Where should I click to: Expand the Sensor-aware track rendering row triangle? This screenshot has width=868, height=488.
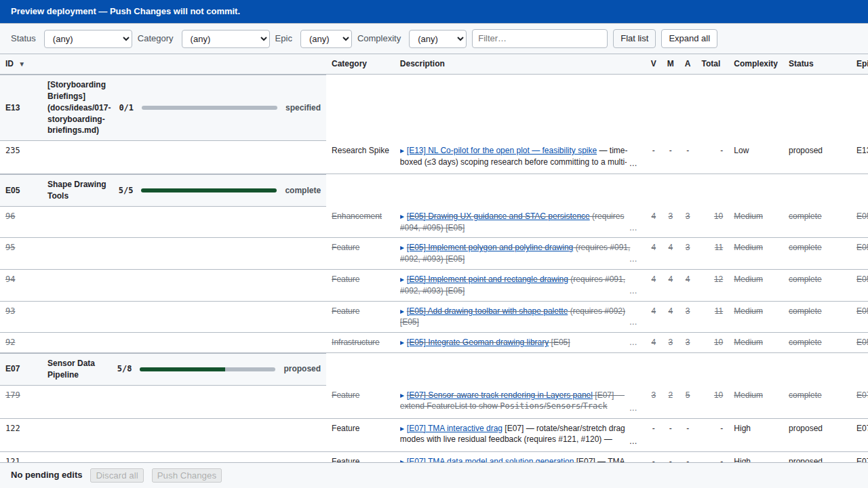click(402, 395)
